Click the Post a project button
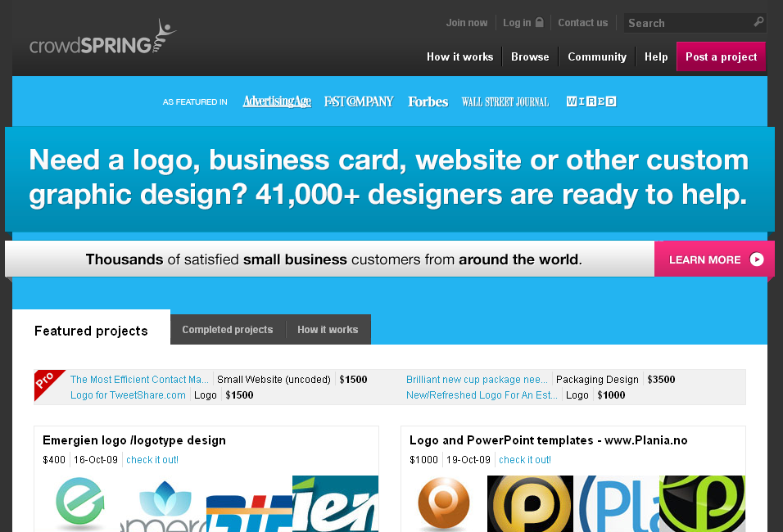The image size is (783, 532). click(x=721, y=56)
